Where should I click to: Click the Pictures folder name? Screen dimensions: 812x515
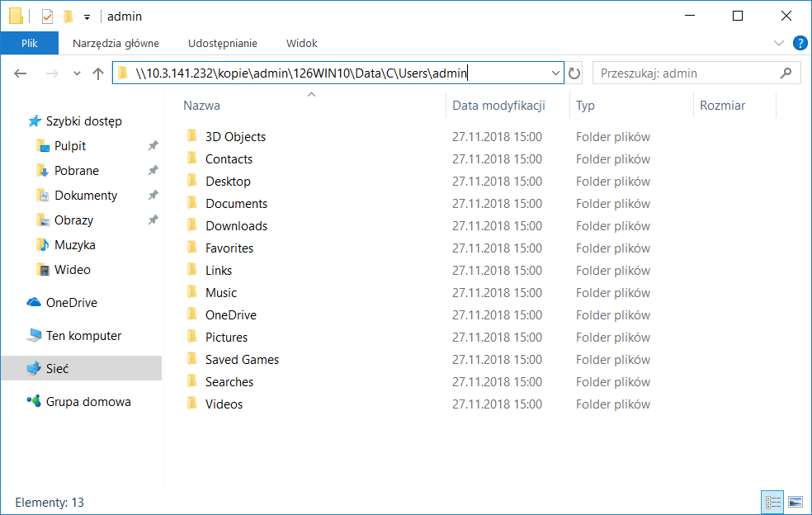pyautogui.click(x=226, y=338)
